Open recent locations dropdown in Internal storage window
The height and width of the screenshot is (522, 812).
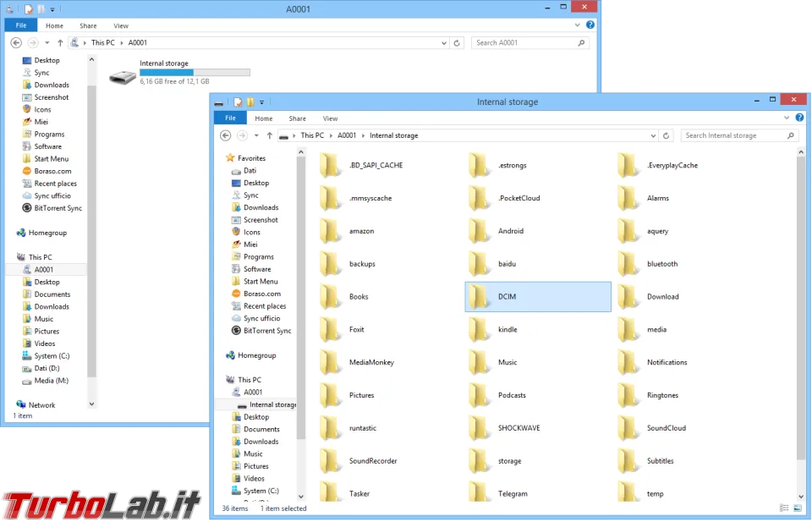(x=256, y=135)
